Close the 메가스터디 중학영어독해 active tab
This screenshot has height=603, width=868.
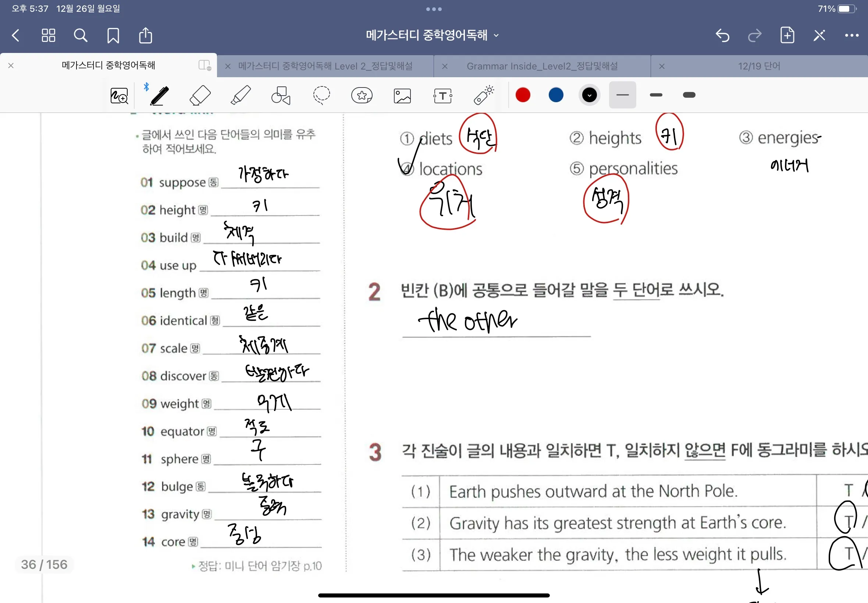click(x=11, y=65)
